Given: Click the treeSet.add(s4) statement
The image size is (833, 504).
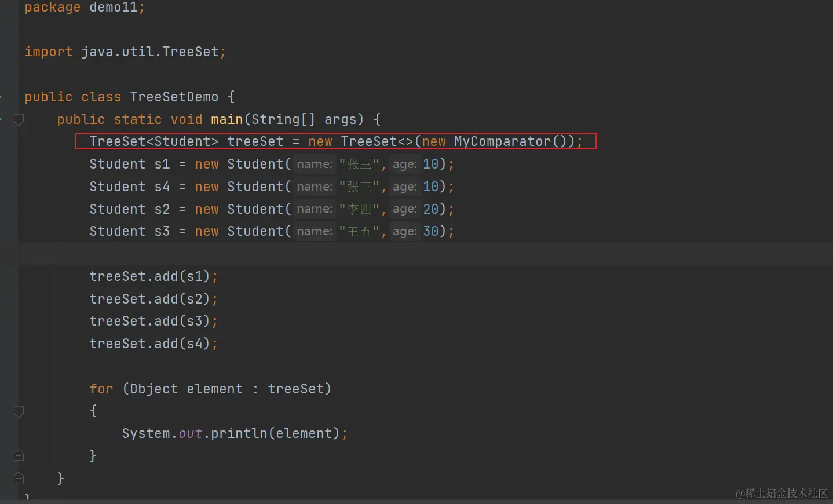Looking at the screenshot, I should coord(154,344).
